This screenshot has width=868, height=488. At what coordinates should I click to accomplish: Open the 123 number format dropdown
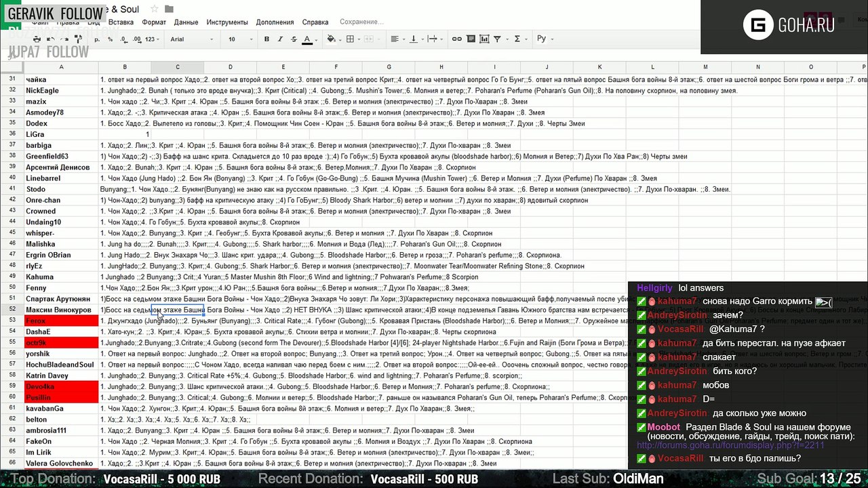(x=152, y=39)
